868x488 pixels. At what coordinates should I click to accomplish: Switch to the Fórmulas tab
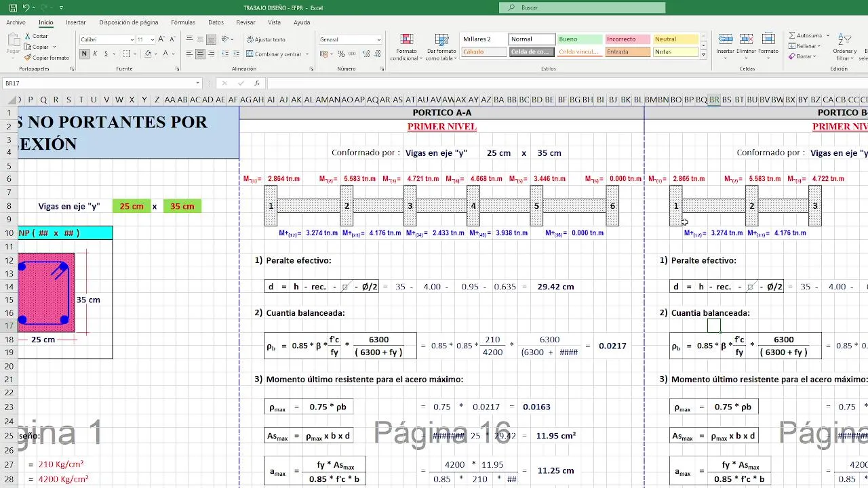pos(183,22)
